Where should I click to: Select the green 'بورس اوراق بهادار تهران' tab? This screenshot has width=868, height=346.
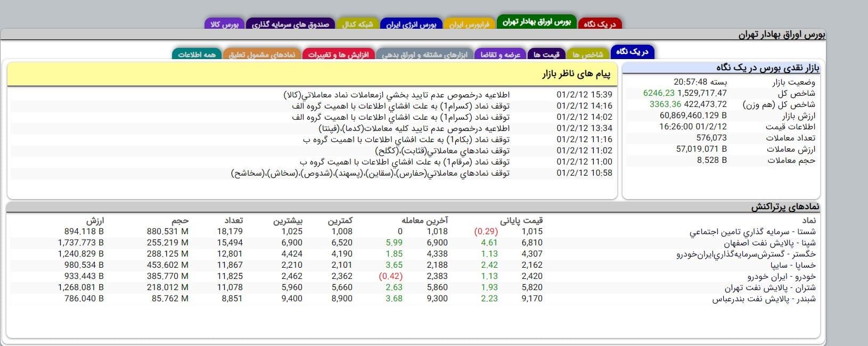(536, 22)
